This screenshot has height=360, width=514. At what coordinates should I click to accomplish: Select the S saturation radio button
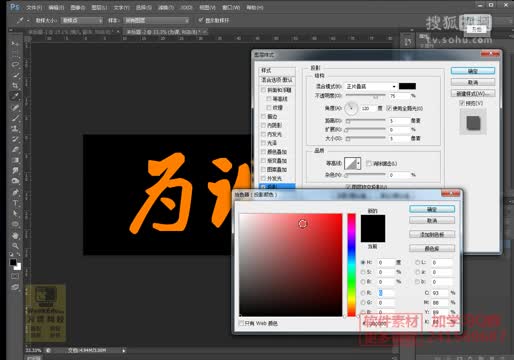(x=363, y=272)
